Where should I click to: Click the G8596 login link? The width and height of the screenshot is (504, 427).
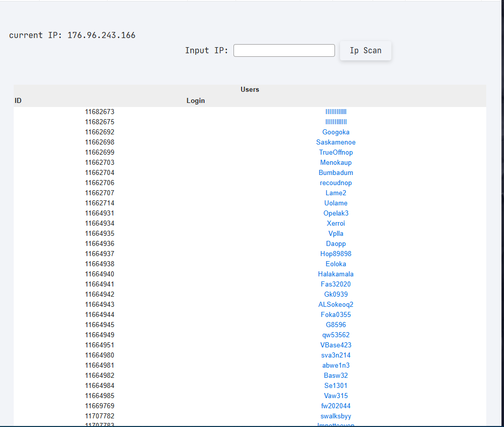[x=336, y=325]
